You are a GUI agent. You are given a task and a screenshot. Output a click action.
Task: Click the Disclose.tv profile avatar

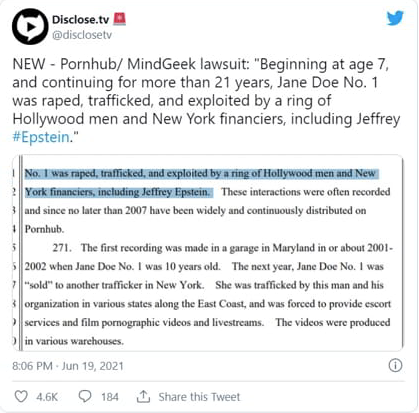tap(30, 27)
